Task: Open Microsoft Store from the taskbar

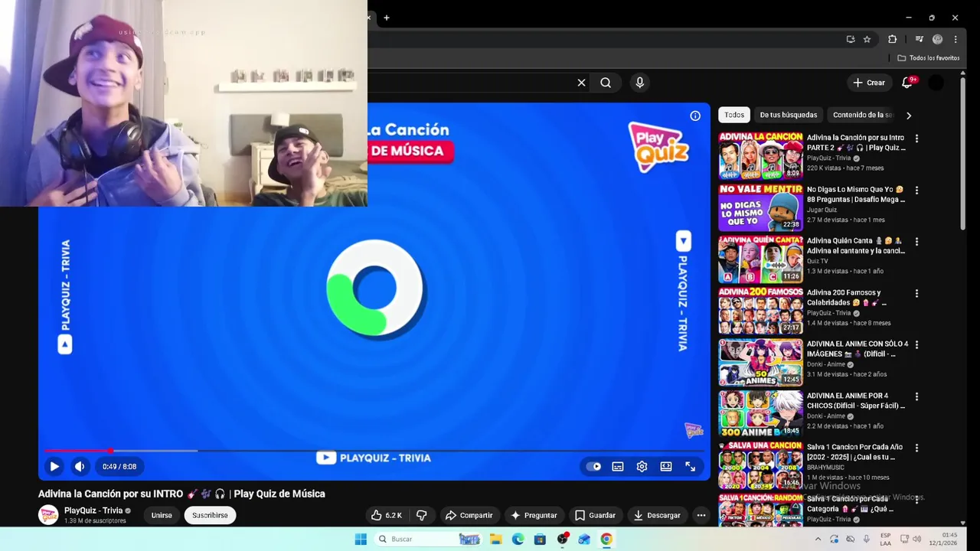Action: pyautogui.click(x=540, y=539)
